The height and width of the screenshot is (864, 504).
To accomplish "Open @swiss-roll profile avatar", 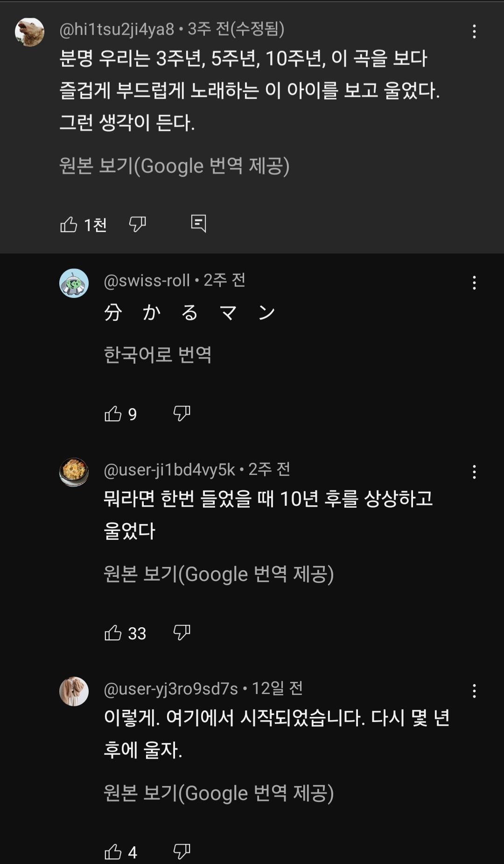I will tap(74, 283).
